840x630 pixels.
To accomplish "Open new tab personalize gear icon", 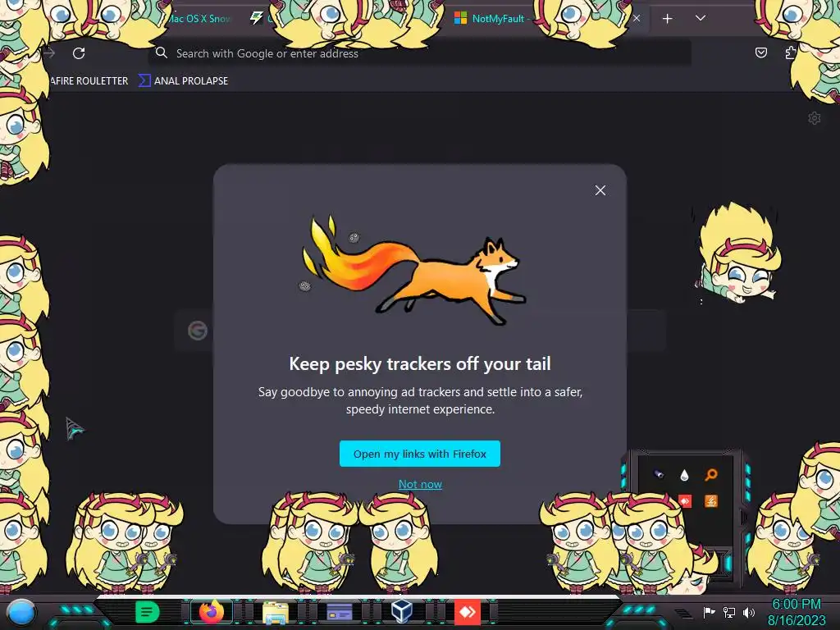I will (815, 118).
